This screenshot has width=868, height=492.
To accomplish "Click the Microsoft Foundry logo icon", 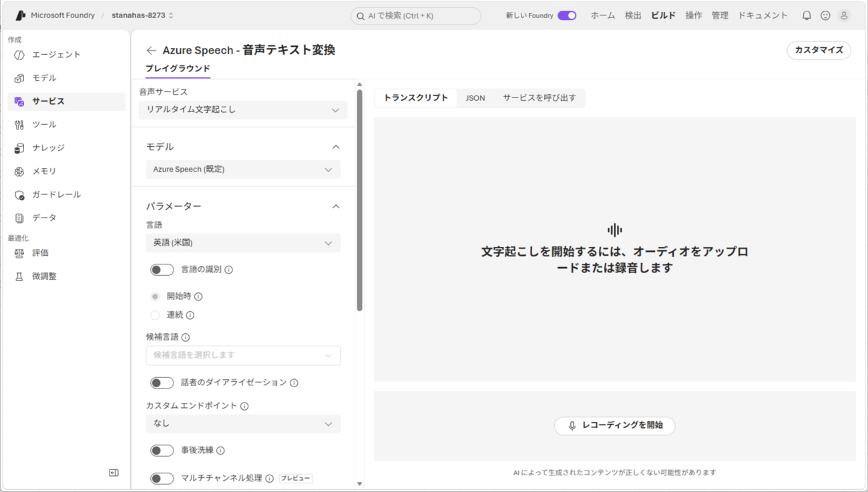I will 21,15.
